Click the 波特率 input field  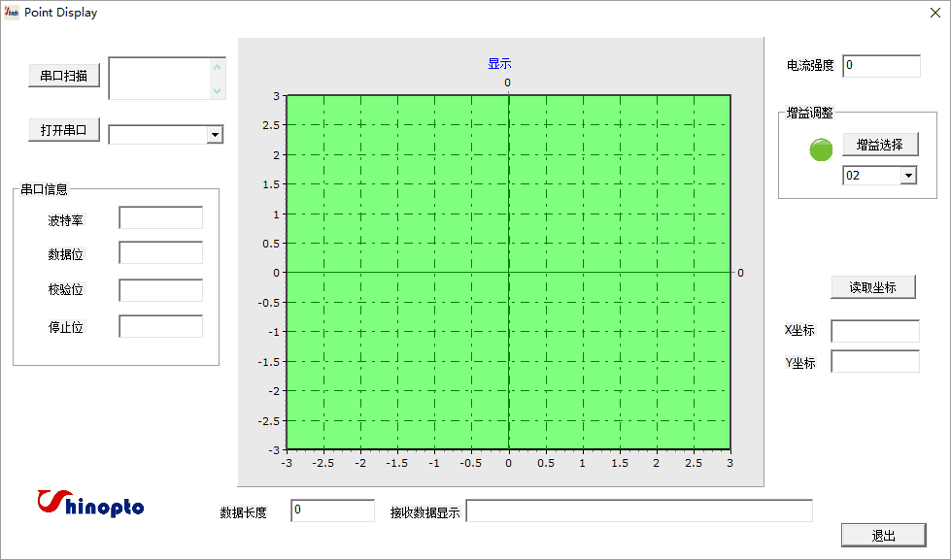point(160,217)
